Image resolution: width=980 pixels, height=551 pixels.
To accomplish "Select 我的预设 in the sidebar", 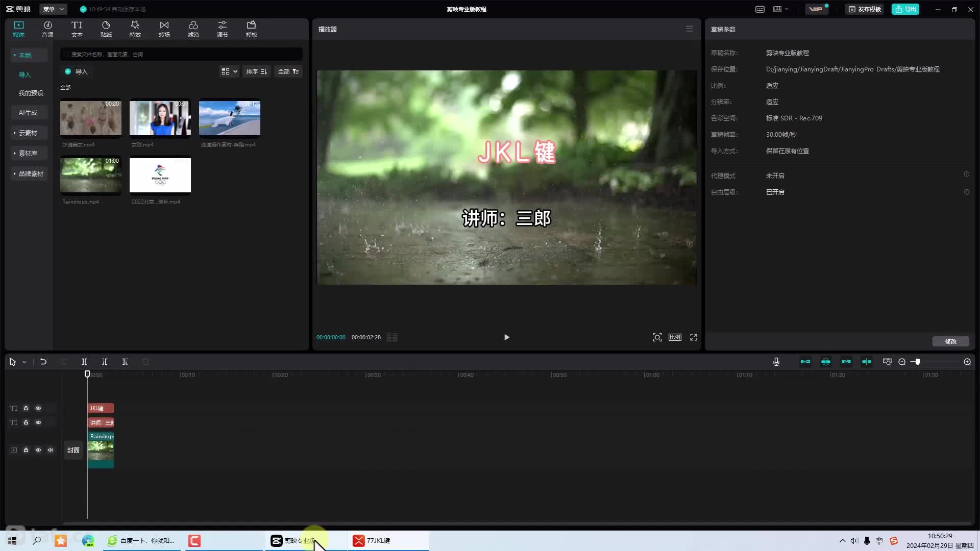I will pyautogui.click(x=31, y=93).
